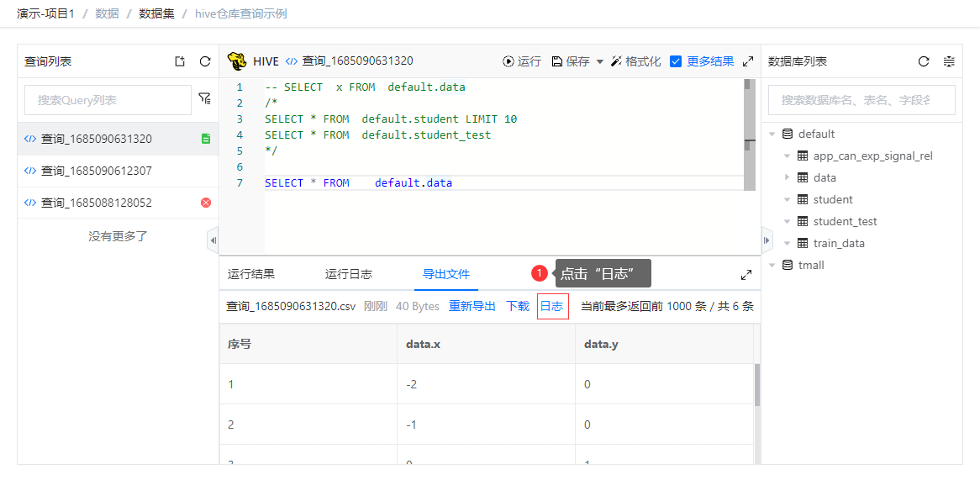980x480 pixels.
Task: Open 演示-项目1 in breadcrumb
Action: point(45,13)
